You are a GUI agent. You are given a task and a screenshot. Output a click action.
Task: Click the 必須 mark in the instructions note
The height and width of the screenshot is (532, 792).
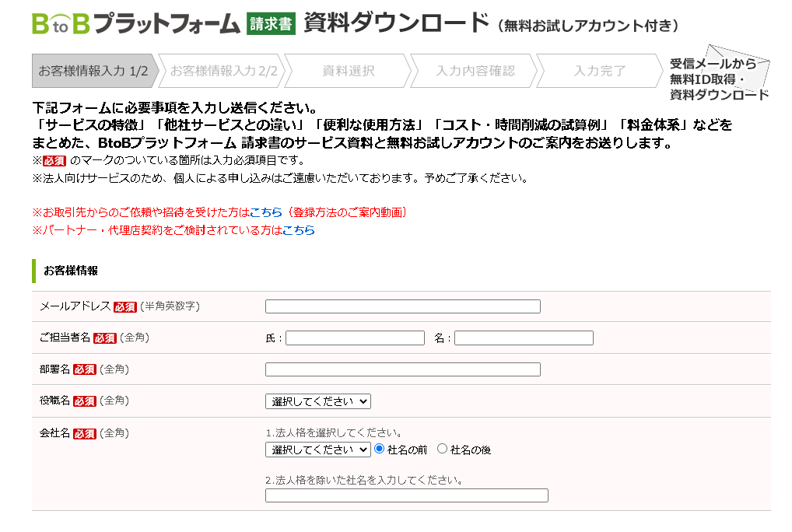54,161
